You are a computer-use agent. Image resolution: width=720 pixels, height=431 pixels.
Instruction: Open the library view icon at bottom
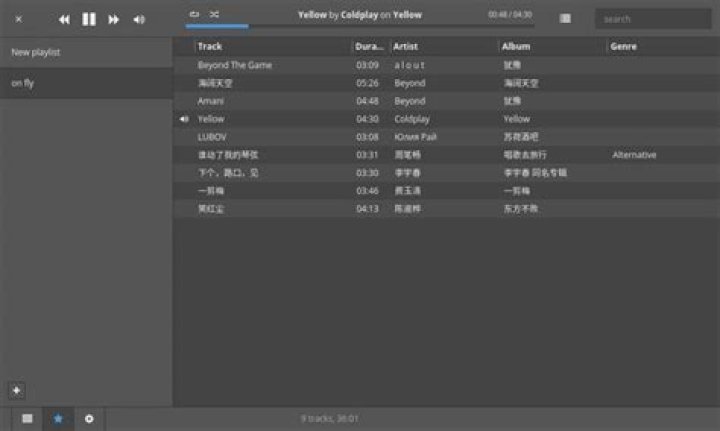(28, 419)
